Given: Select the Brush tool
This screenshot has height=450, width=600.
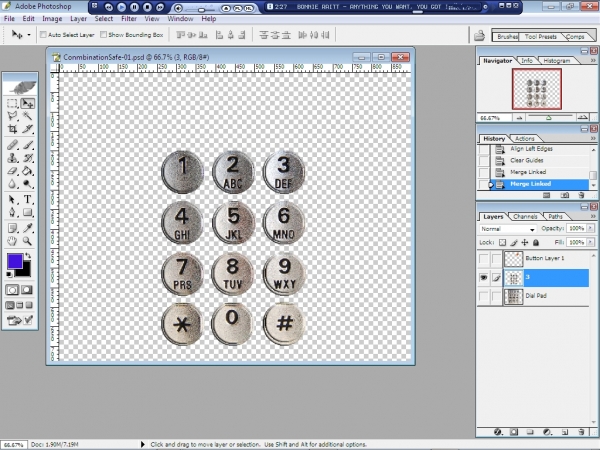Looking at the screenshot, I should tap(27, 145).
